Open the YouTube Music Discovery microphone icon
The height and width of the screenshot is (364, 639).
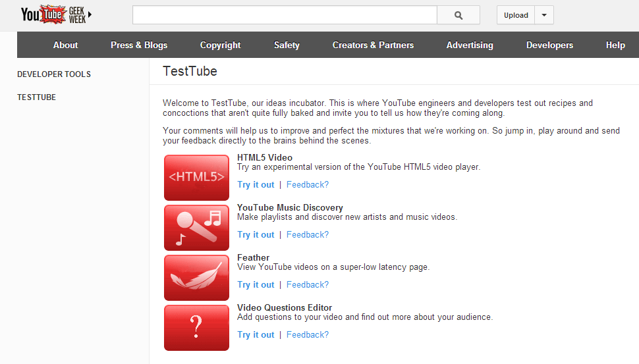click(x=196, y=228)
